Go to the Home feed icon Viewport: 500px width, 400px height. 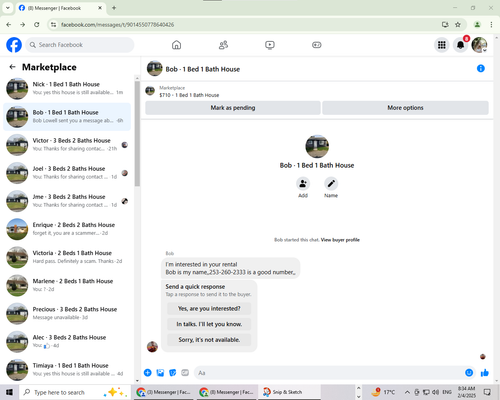pyautogui.click(x=176, y=45)
